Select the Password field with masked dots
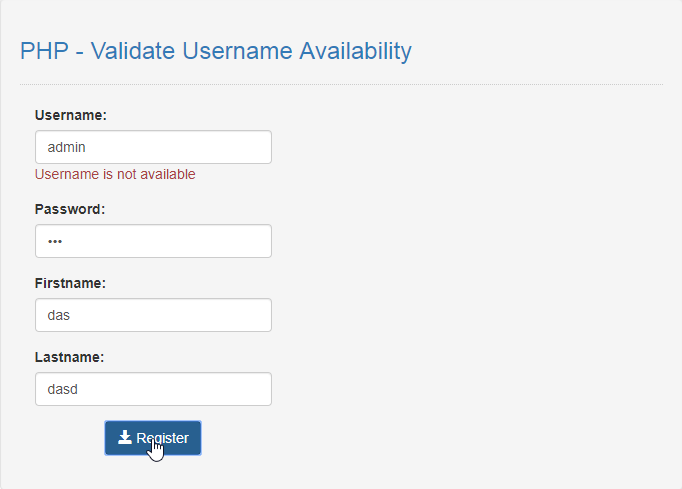Screen dimensions: 682x489 coord(154,241)
